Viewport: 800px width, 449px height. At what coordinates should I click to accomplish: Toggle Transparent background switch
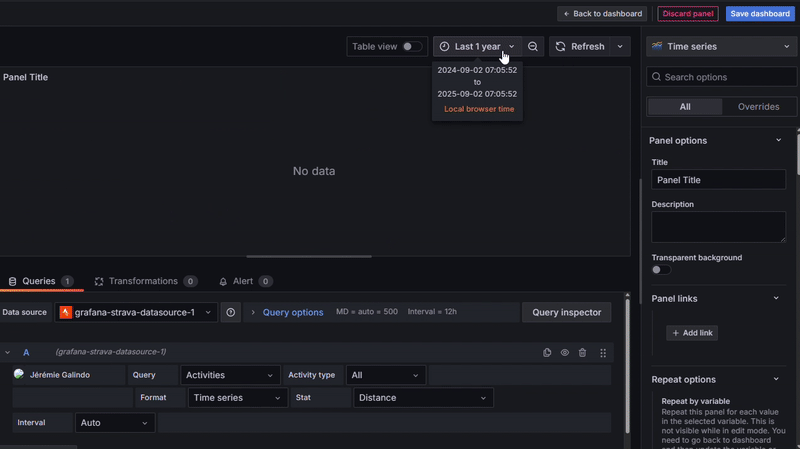click(x=661, y=270)
